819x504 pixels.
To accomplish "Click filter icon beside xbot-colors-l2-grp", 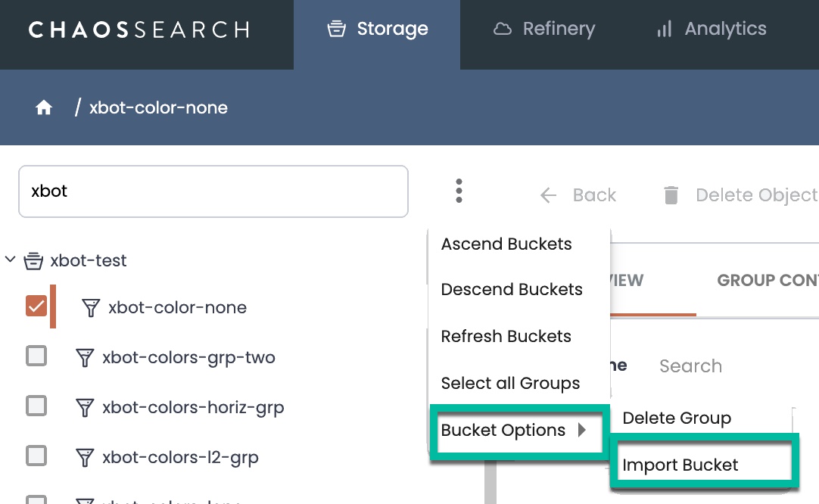I will pos(85,458).
